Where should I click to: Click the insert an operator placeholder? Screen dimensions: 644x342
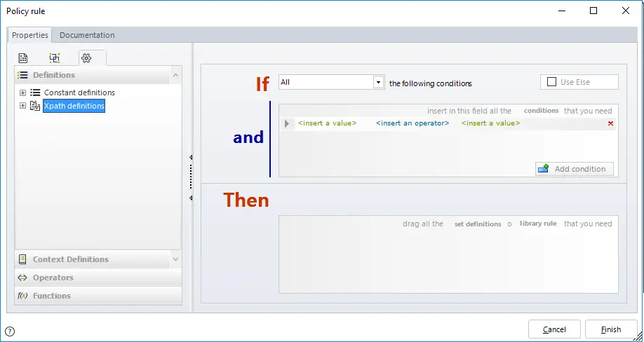tap(412, 123)
